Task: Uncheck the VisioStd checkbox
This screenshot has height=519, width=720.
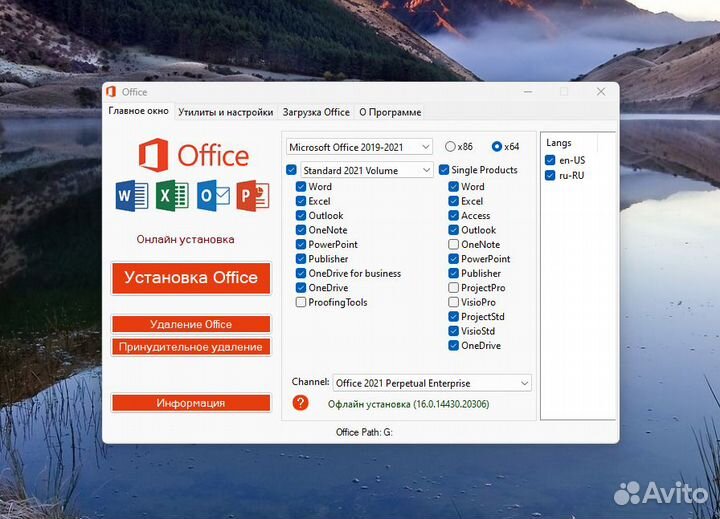Action: [x=453, y=331]
